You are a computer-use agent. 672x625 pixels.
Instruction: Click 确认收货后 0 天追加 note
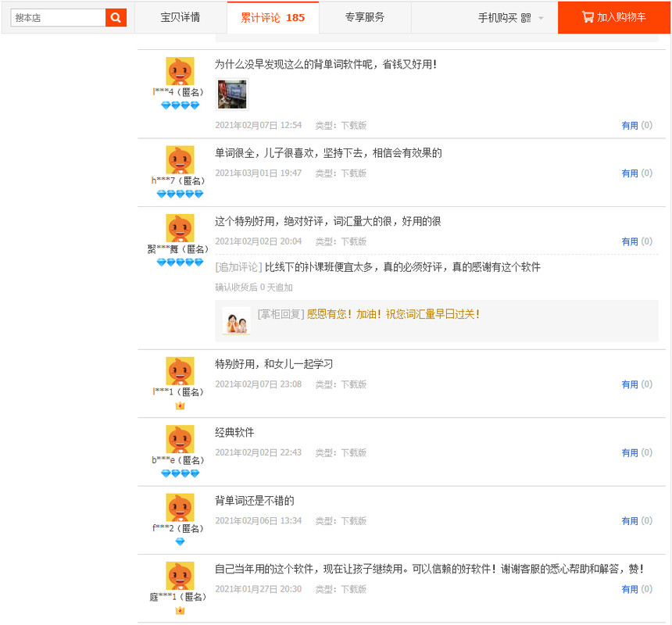click(254, 287)
